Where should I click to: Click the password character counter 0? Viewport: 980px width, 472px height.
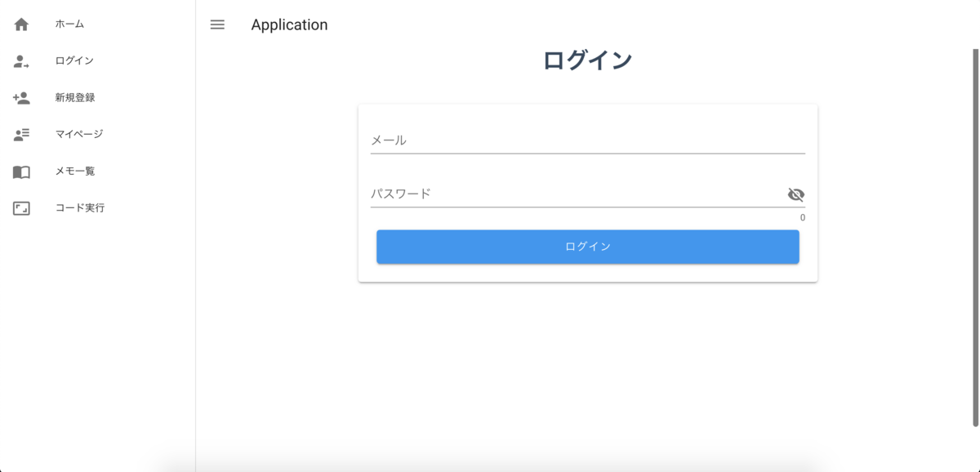[802, 218]
